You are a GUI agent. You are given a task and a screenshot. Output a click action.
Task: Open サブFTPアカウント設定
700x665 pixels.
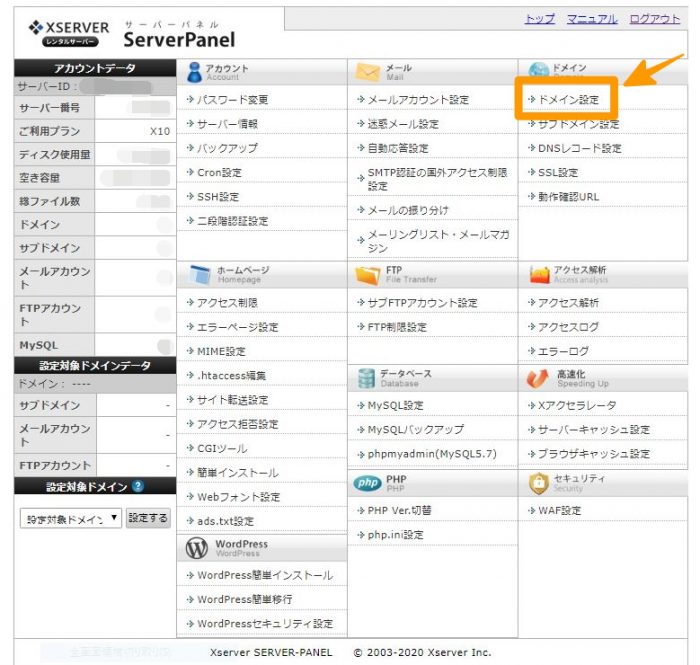click(422, 303)
